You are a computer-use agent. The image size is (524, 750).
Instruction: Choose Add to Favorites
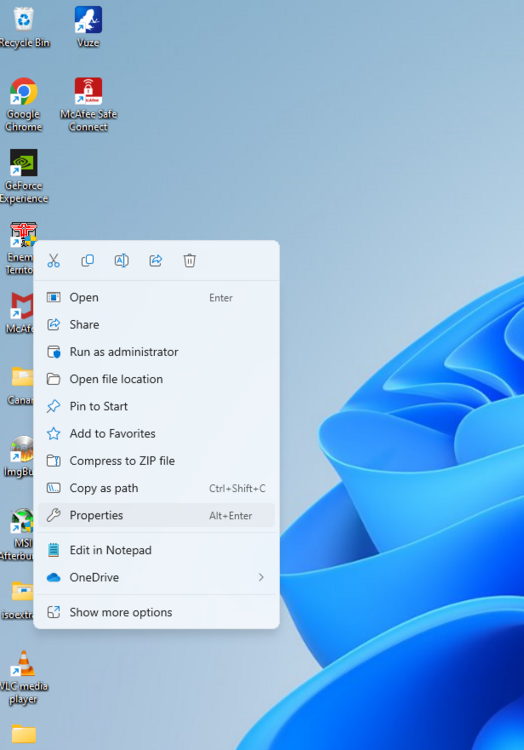coord(156,434)
